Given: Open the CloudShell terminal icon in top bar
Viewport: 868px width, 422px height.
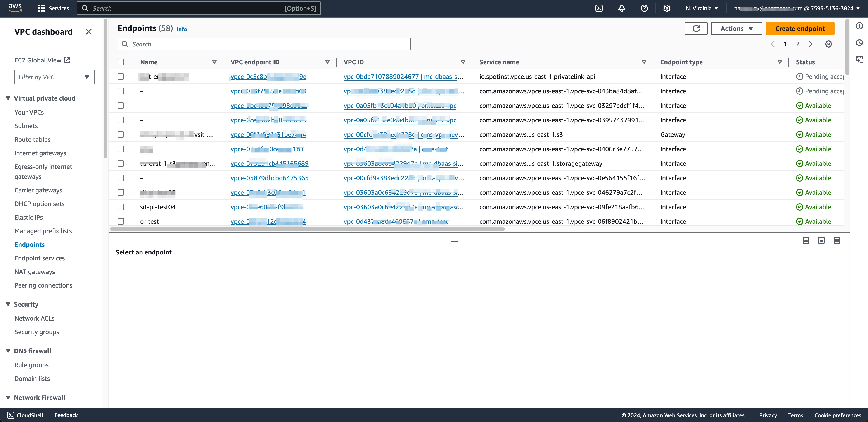Looking at the screenshot, I should [599, 8].
